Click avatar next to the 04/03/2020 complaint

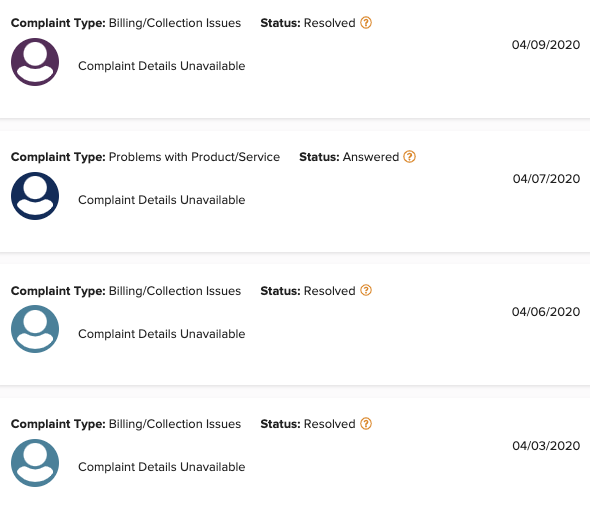click(35, 463)
